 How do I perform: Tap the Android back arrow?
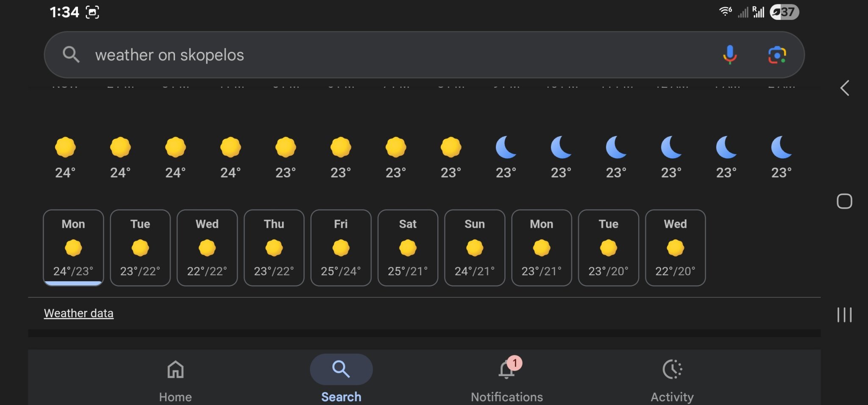coord(844,88)
